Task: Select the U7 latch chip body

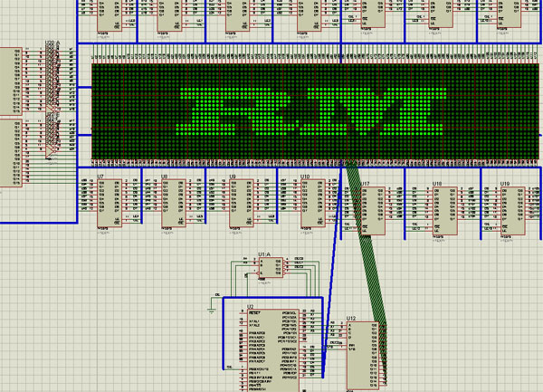Action: (x=110, y=204)
